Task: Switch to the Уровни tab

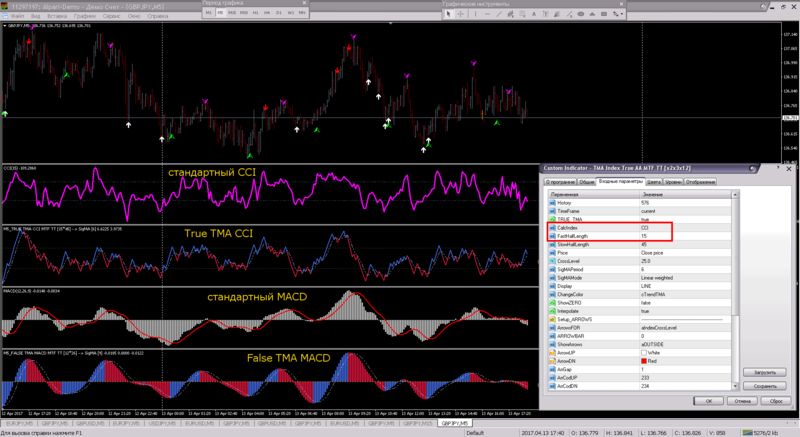Action: 674,182
